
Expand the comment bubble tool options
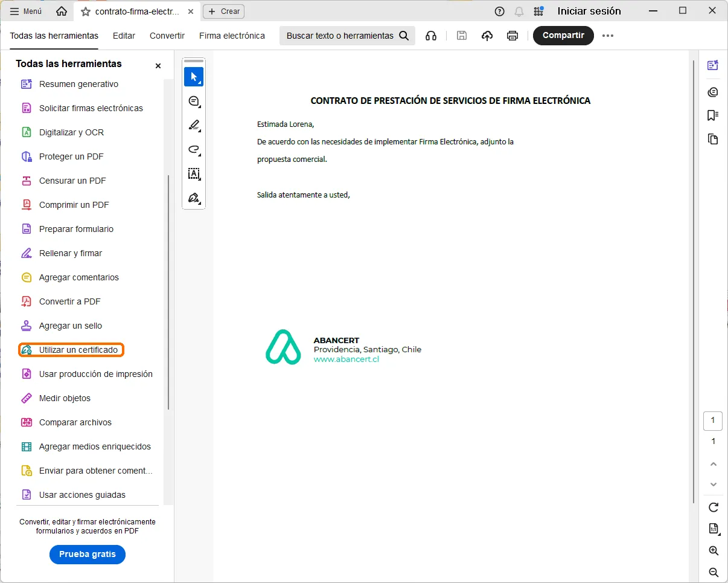pyautogui.click(x=194, y=101)
